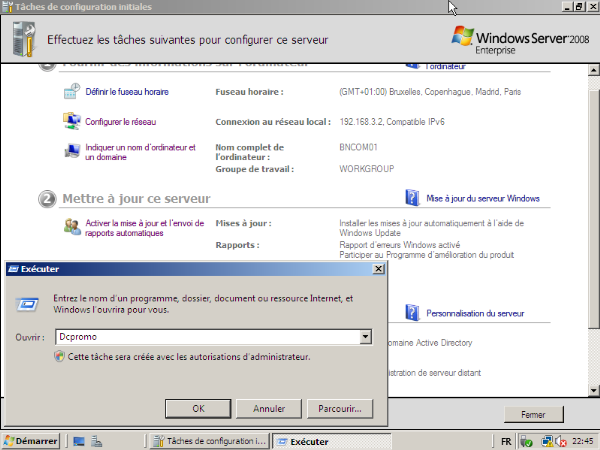
Task: Restore the configuration window via title bar button
Action: tap(579, 6)
